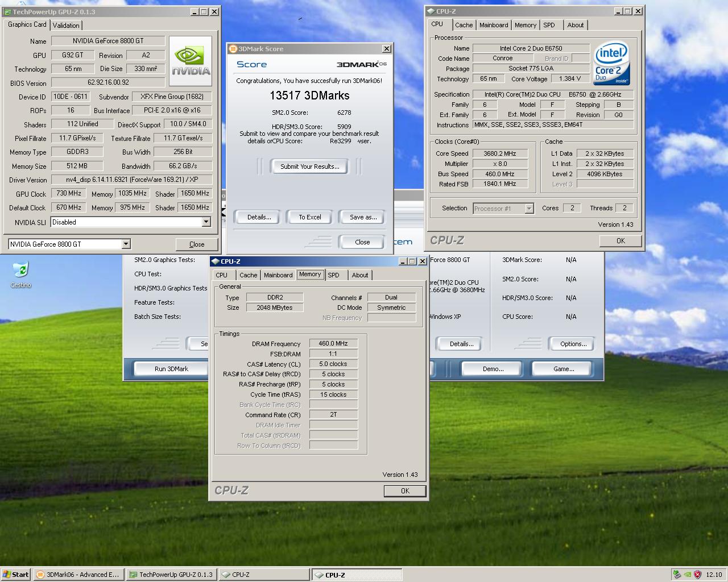The height and width of the screenshot is (582, 728).
Task: Switch to first CPU-Z taskbar item
Action: coord(264,575)
